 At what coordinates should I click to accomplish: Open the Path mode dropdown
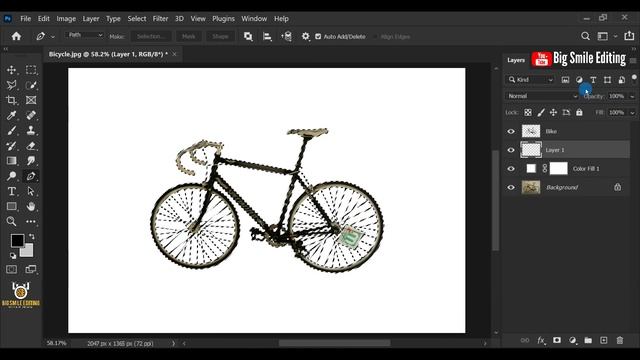coord(84,35)
